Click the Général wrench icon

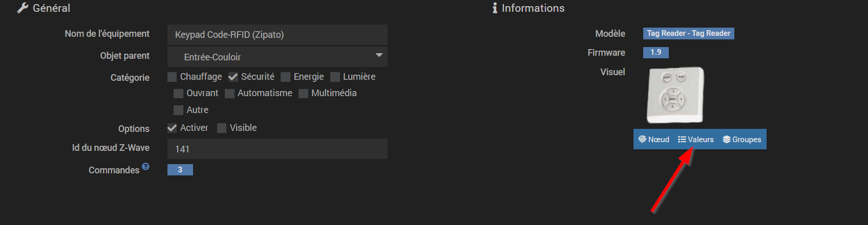click(23, 8)
